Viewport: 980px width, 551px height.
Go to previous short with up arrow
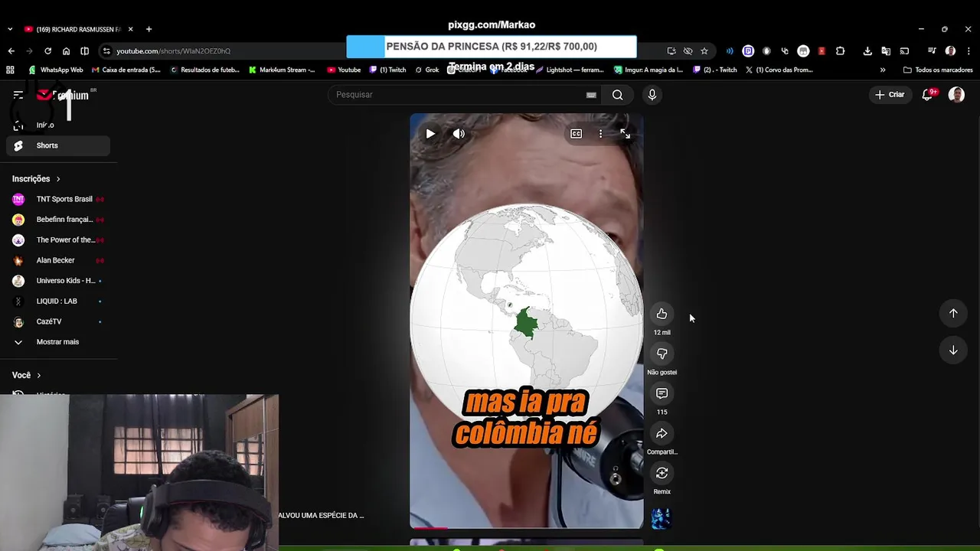pyautogui.click(x=953, y=313)
